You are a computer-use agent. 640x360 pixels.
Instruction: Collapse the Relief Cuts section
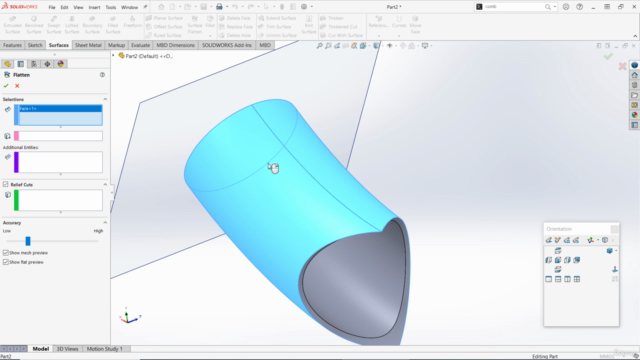pos(105,184)
